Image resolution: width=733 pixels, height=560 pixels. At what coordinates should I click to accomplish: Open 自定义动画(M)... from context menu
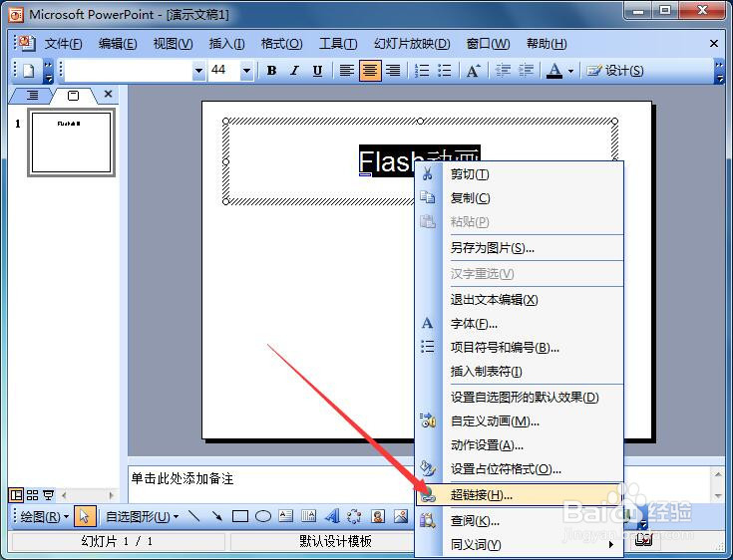(x=520, y=421)
